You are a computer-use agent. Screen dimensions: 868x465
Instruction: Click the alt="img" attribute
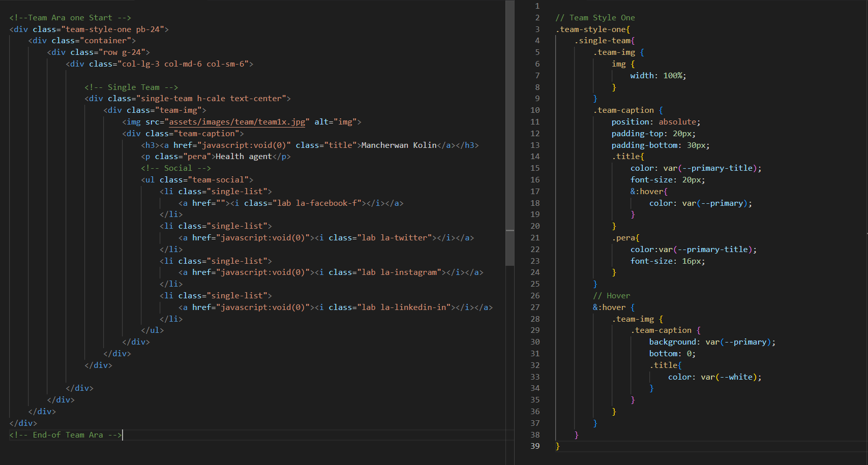[x=336, y=122]
